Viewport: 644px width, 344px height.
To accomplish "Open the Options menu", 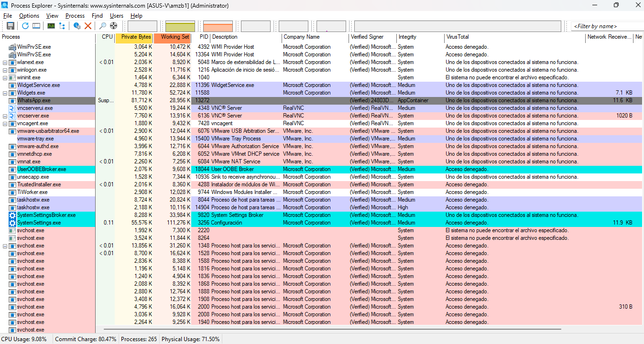I will pyautogui.click(x=29, y=16).
